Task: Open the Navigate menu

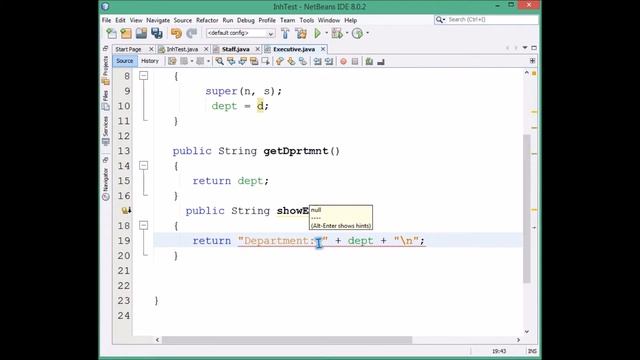Action: pyautogui.click(x=158, y=20)
